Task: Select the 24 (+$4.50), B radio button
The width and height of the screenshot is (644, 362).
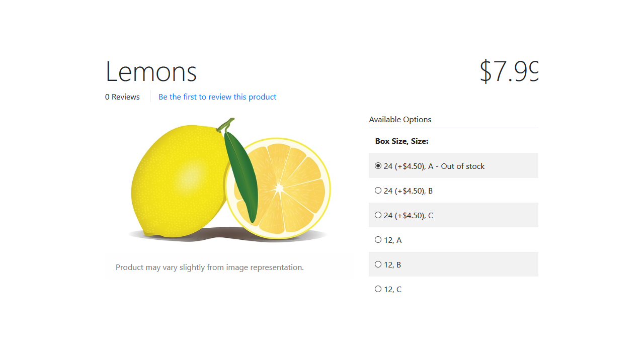Action: [378, 191]
